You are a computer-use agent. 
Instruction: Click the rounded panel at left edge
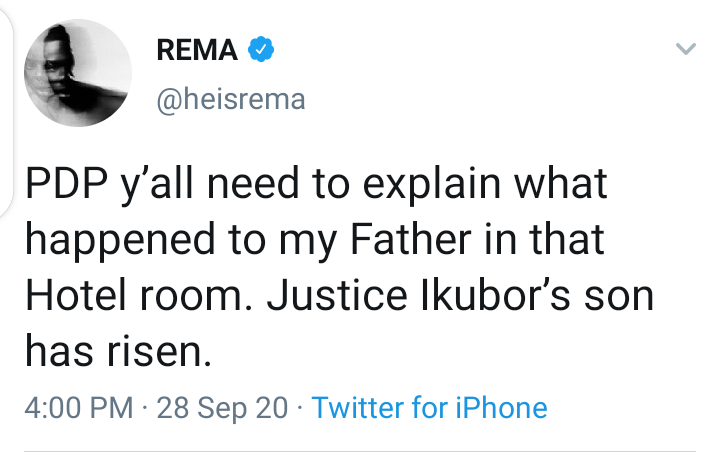(x=6, y=110)
